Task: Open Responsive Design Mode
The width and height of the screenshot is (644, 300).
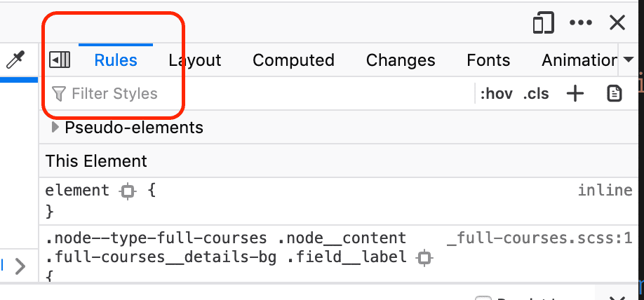Action: [543, 23]
